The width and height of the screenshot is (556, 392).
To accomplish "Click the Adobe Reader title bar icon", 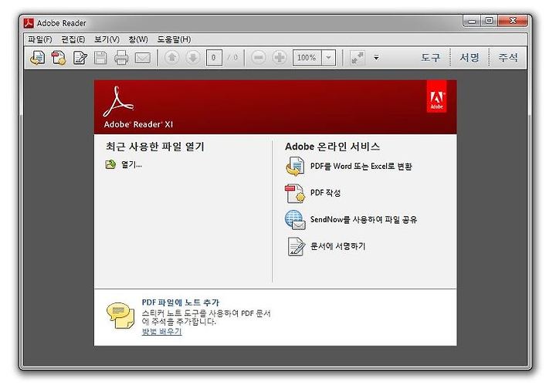I will tap(29, 23).
